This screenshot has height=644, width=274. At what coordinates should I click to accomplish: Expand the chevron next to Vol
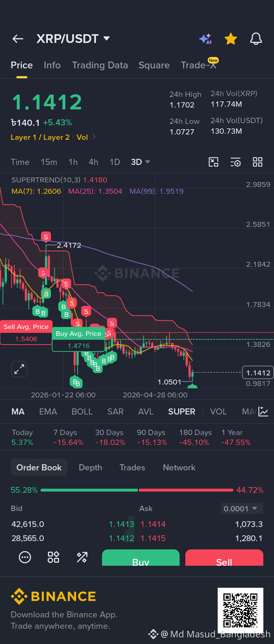[x=94, y=137]
